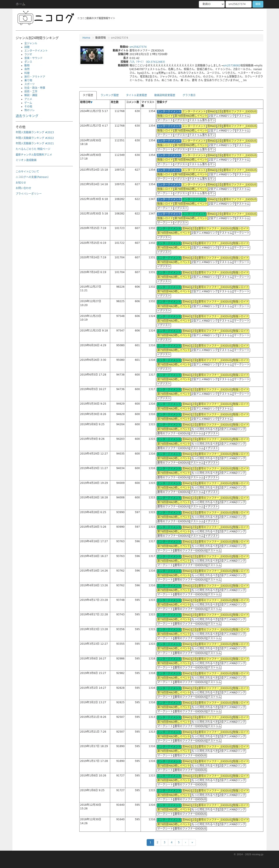Switch to the グラフ表示 tab
This screenshot has width=279, height=868.
click(x=189, y=95)
